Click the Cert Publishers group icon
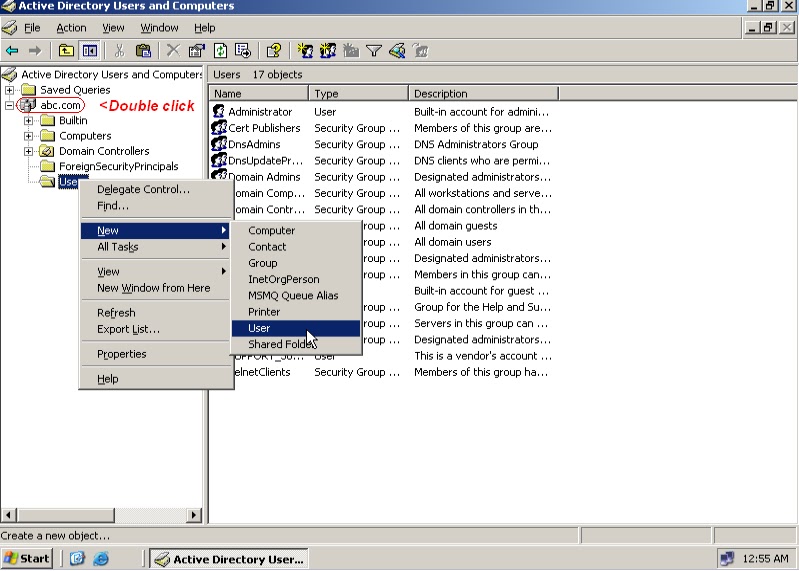The image size is (799, 571). pos(219,128)
